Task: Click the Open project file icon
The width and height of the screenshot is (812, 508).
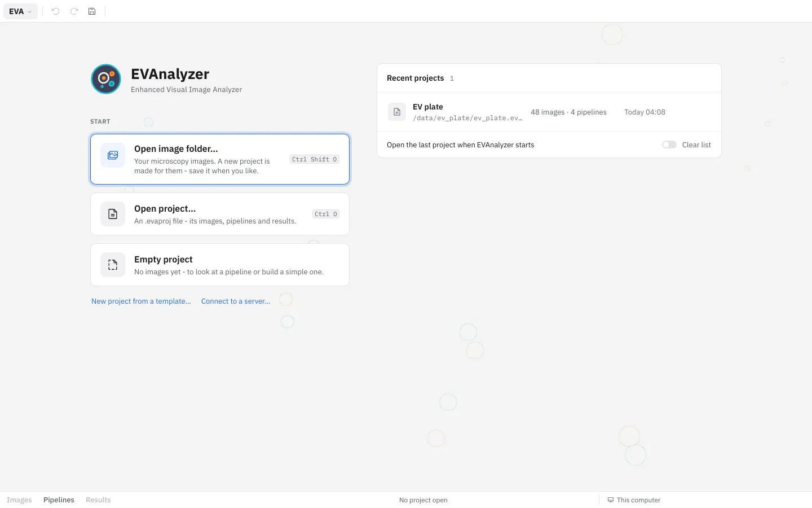Action: point(113,214)
